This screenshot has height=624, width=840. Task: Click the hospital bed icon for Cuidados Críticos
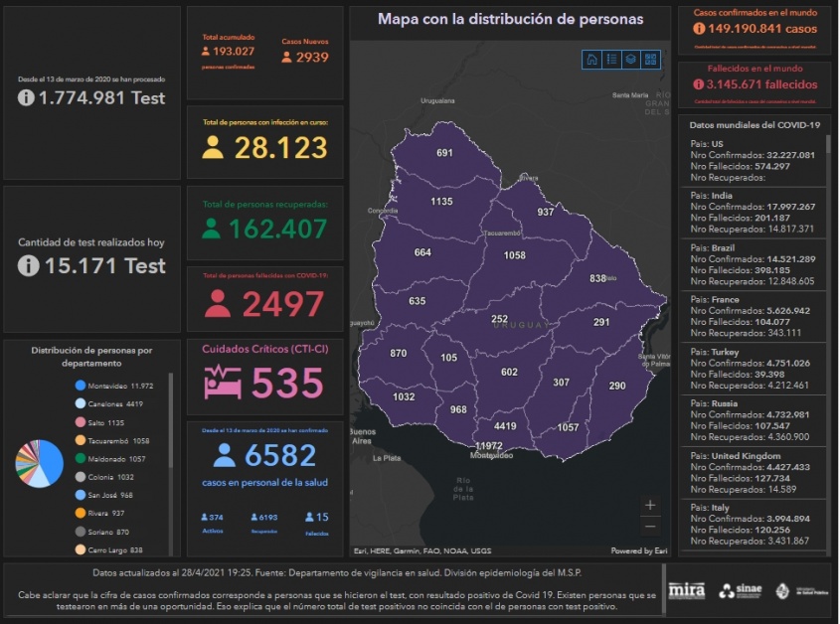coord(223,384)
